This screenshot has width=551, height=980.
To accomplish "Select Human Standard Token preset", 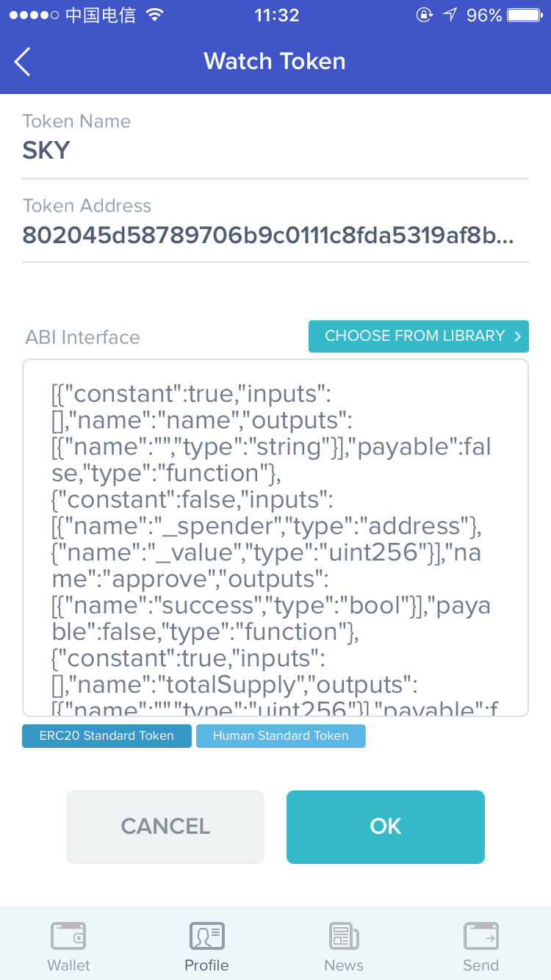I will (281, 736).
